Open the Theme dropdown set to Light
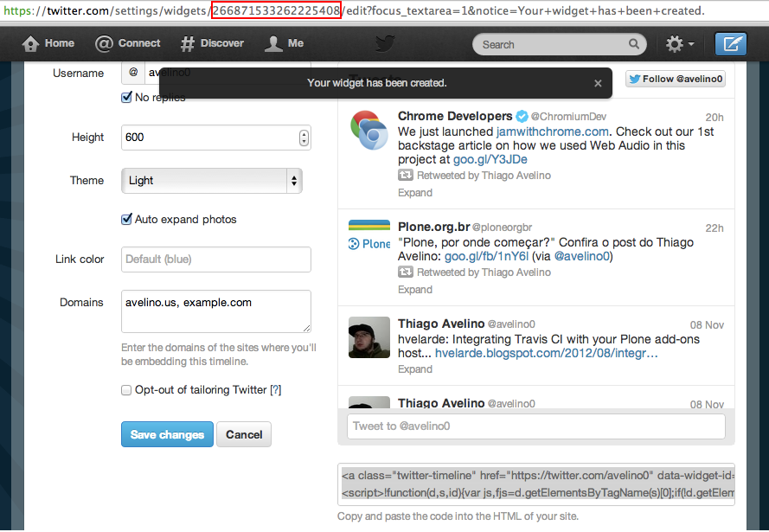The width and height of the screenshot is (769, 532). point(212,181)
